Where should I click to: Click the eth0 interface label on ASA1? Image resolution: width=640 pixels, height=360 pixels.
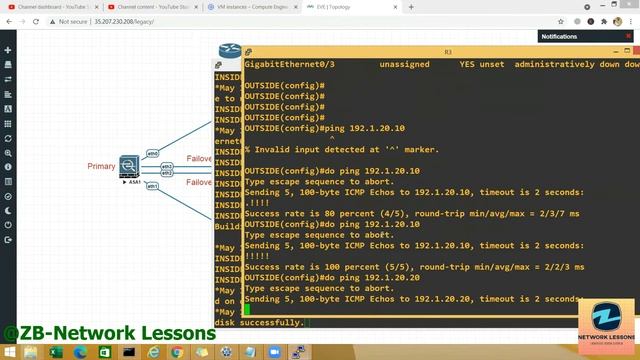(x=153, y=153)
